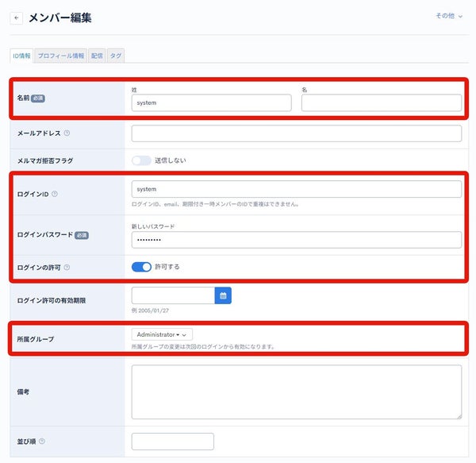The width and height of the screenshot is (476, 463).
Task: Click the 新しいパスワード input field
Action: coord(297,240)
